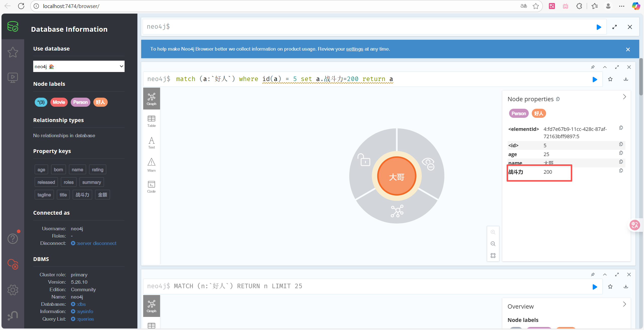Open Browser Settings gear in sidebar

(13, 290)
